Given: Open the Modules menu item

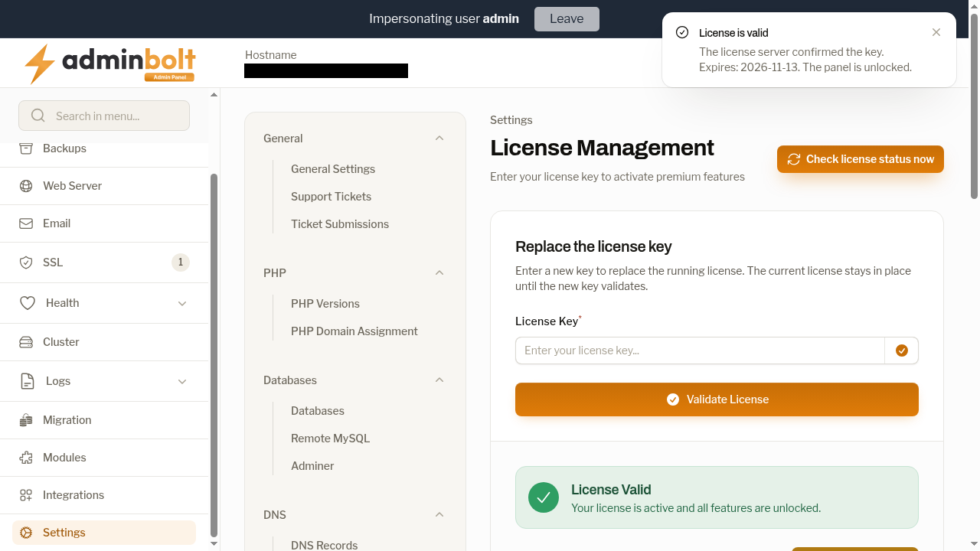Looking at the screenshot, I should tap(104, 458).
